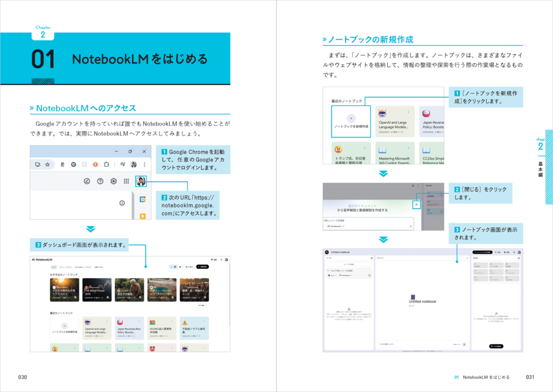Click the chat input field in Untitled notebook

(415, 344)
